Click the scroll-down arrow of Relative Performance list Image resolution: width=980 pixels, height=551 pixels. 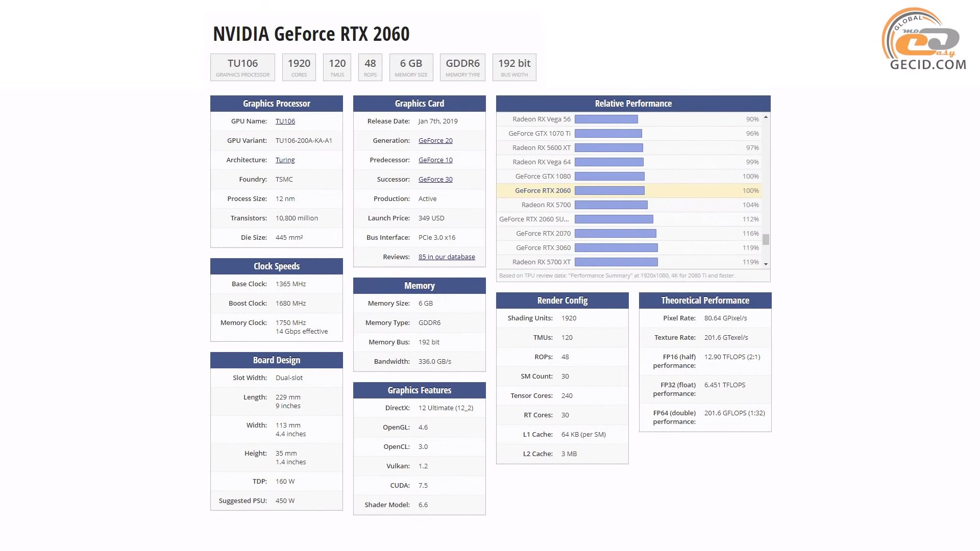(x=766, y=264)
